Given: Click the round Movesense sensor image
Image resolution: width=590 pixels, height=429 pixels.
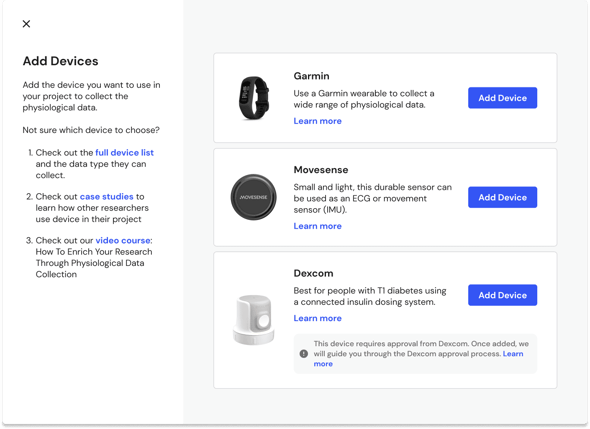Looking at the screenshot, I should (254, 197).
